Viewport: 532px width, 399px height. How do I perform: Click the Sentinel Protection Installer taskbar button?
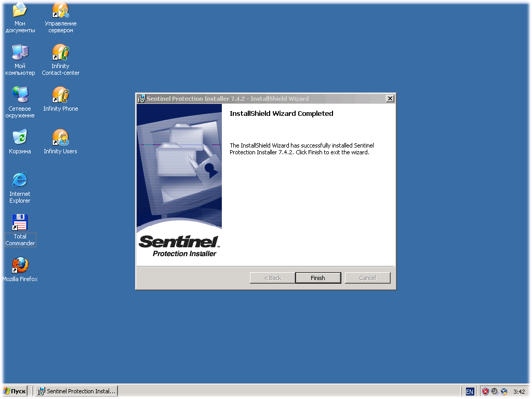pos(77,391)
